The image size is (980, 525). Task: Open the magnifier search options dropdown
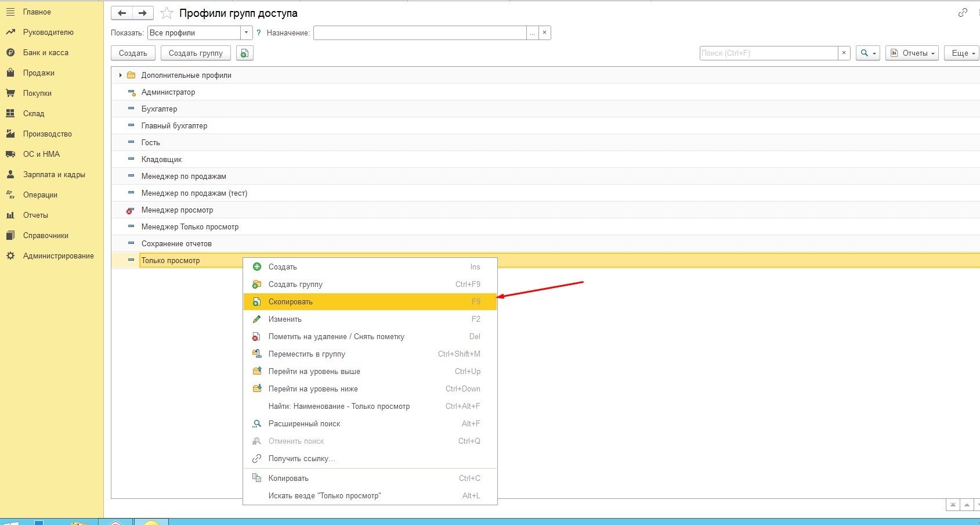tap(868, 53)
